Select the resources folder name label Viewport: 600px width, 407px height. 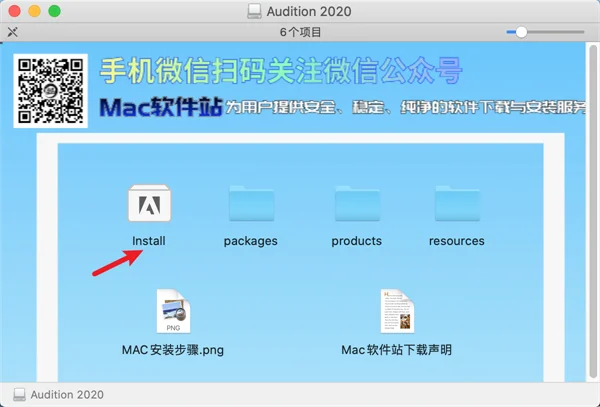457,241
